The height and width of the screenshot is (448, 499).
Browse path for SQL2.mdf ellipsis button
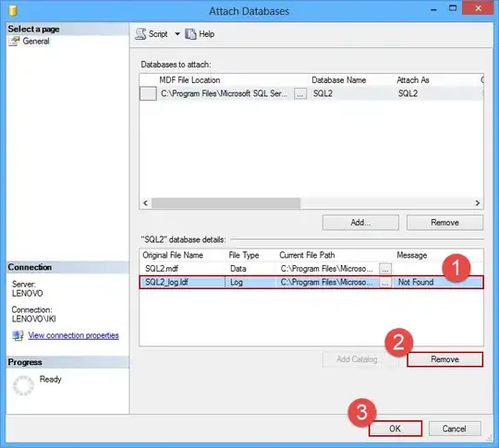tap(385, 269)
